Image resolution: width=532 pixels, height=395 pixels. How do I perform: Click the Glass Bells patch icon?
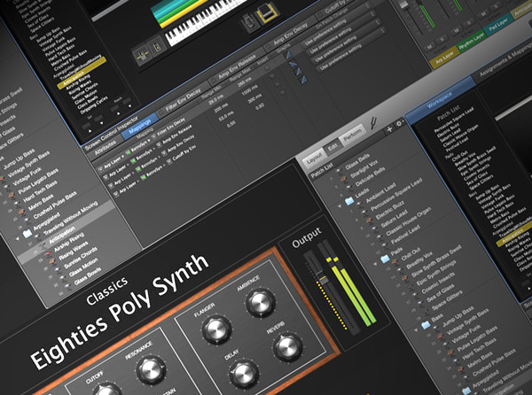click(339, 173)
